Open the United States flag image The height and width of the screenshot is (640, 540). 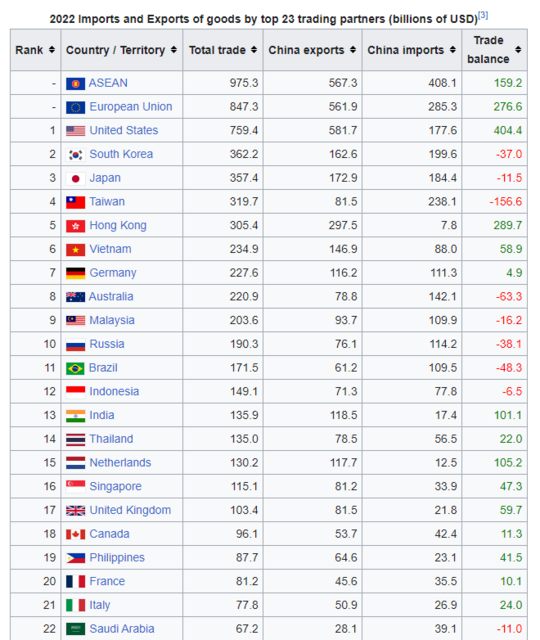[76, 131]
